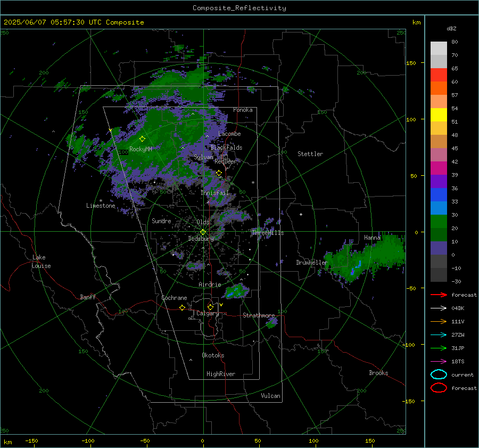Click the ThreeHills town label
The height and width of the screenshot is (448, 479).
click(x=268, y=233)
